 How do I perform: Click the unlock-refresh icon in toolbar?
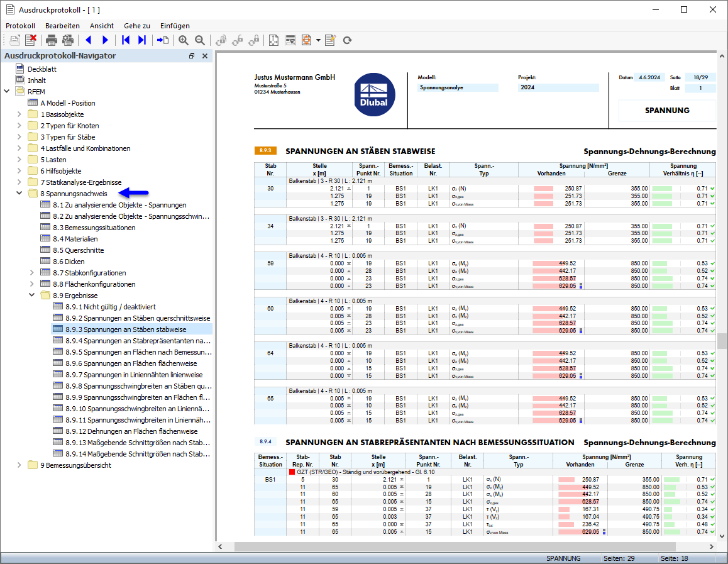[237, 40]
